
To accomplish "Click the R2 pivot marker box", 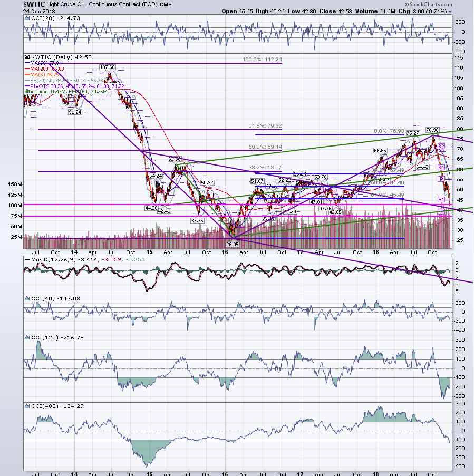I will tap(441, 147).
